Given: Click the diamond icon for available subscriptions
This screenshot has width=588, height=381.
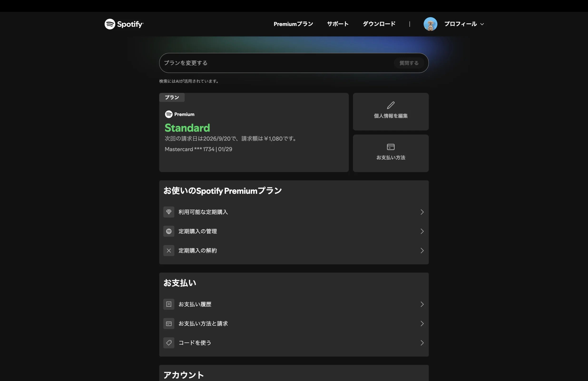Looking at the screenshot, I should (x=169, y=212).
